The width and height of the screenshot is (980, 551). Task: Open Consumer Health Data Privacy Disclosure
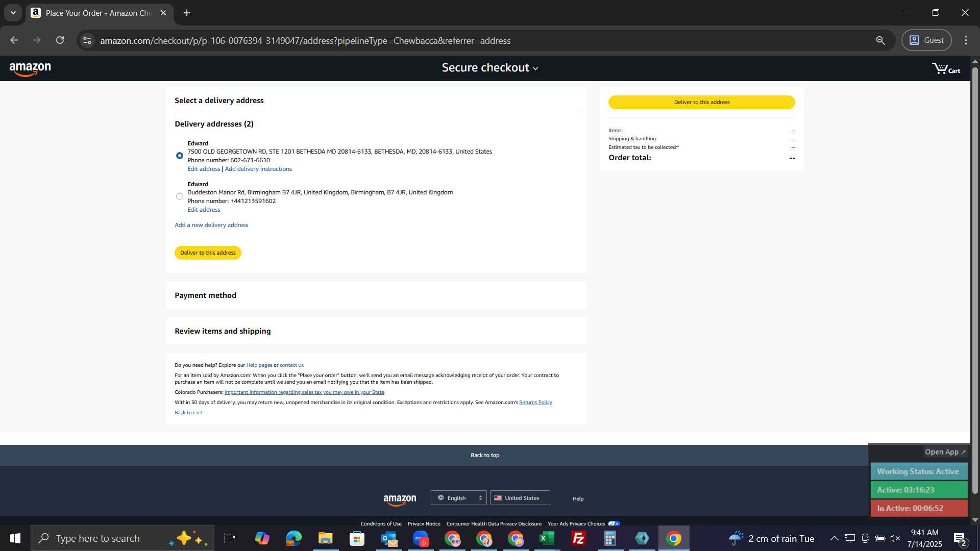(x=494, y=523)
